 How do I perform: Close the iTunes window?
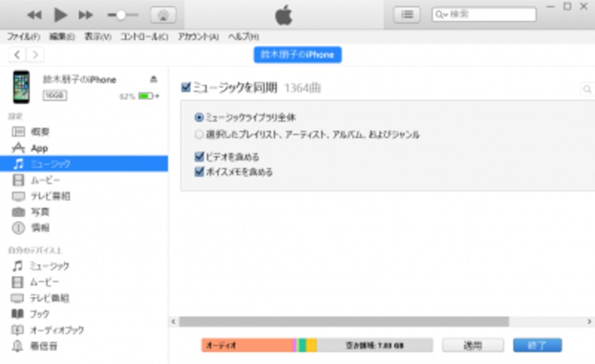[x=584, y=7]
